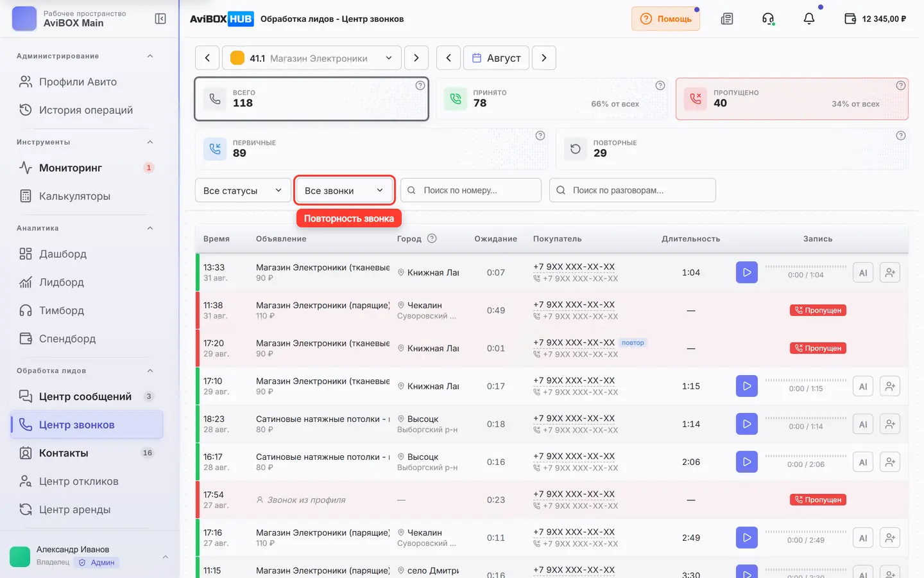Image resolution: width=924 pixels, height=578 pixels.
Task: Go to previous profile arrow
Action: pos(207,58)
